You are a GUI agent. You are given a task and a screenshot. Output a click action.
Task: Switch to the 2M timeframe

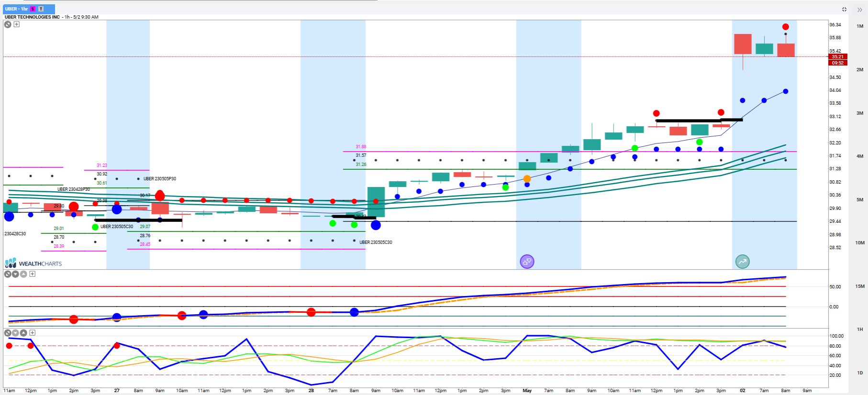860,70
